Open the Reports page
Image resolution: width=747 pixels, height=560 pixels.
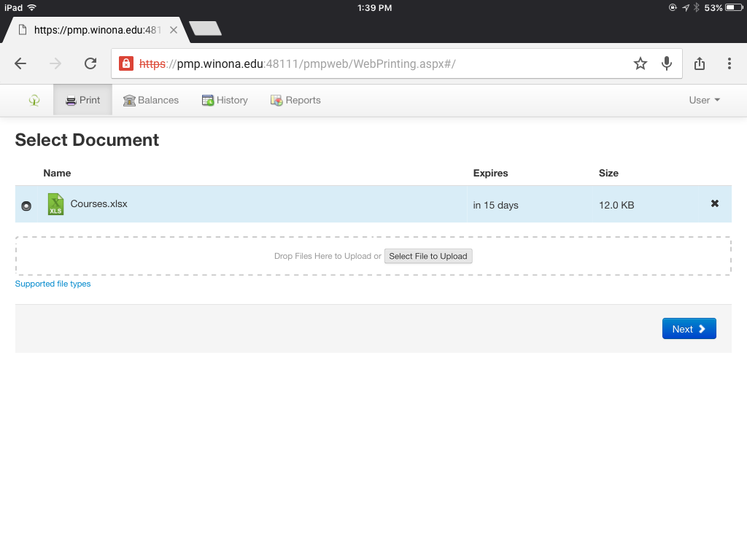[295, 101]
